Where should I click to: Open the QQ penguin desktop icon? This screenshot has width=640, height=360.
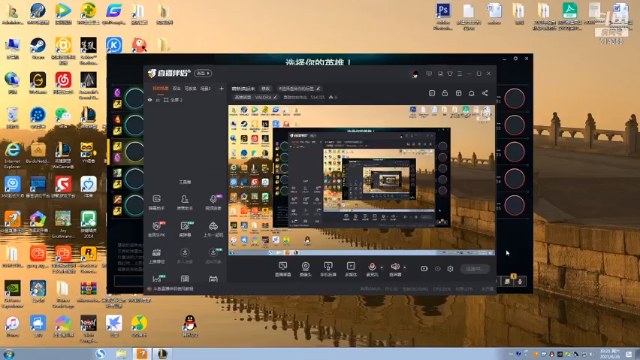[x=190, y=326]
